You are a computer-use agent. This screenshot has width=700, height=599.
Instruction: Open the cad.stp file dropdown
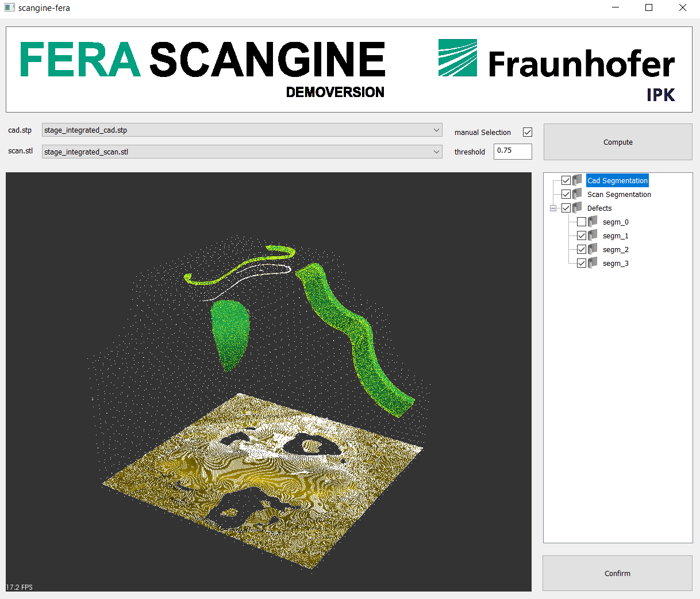(x=242, y=130)
